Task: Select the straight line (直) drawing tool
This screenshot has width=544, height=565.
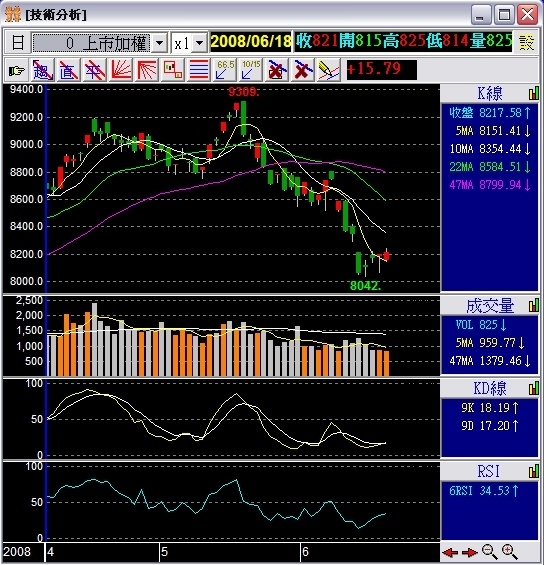Action: tap(68, 70)
